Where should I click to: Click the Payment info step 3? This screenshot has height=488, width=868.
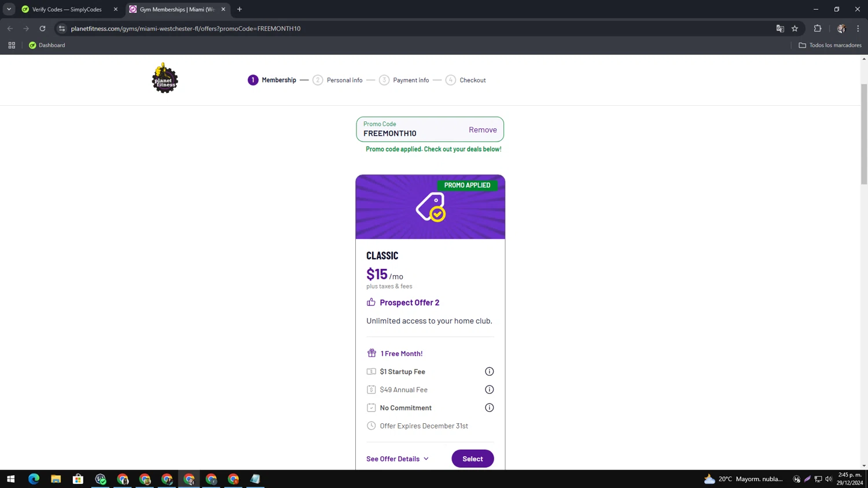[x=404, y=80]
